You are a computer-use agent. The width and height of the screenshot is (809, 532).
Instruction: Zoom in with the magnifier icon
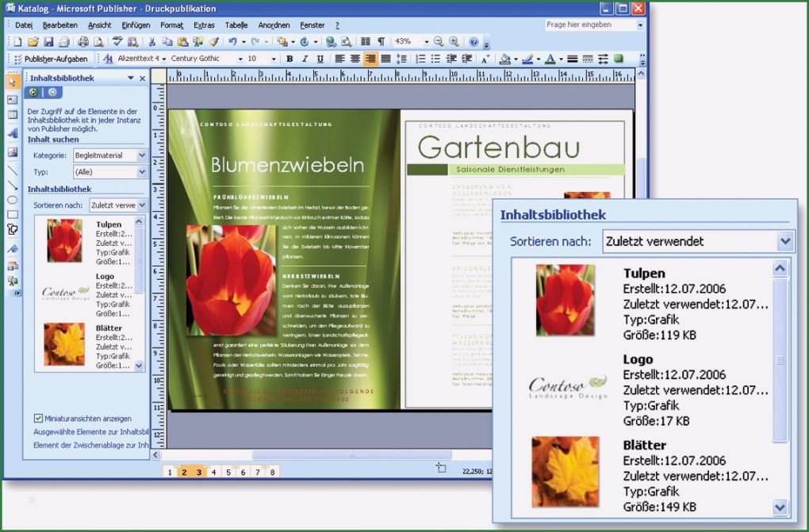[x=454, y=41]
